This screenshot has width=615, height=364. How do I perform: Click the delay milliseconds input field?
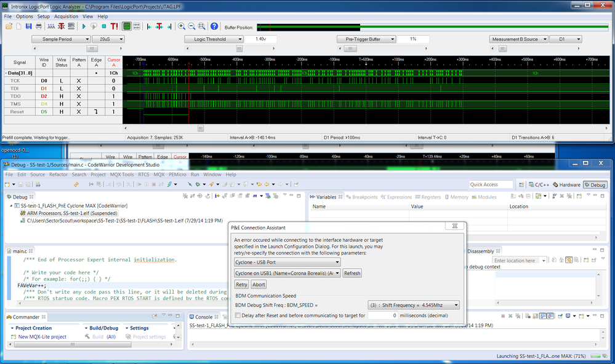(x=382, y=315)
